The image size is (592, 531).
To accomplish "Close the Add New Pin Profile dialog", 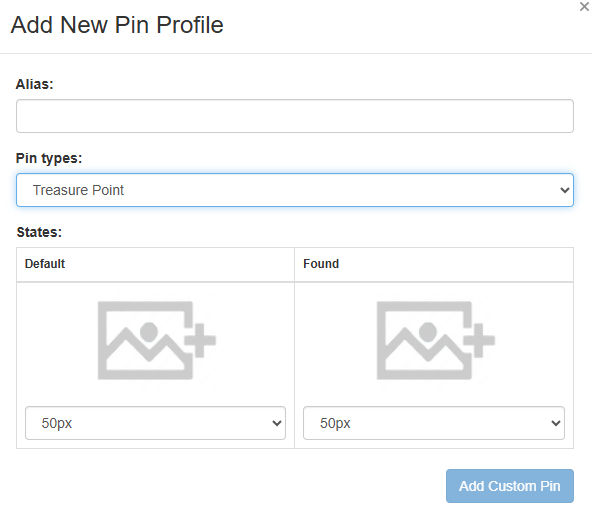I will coord(584,7).
